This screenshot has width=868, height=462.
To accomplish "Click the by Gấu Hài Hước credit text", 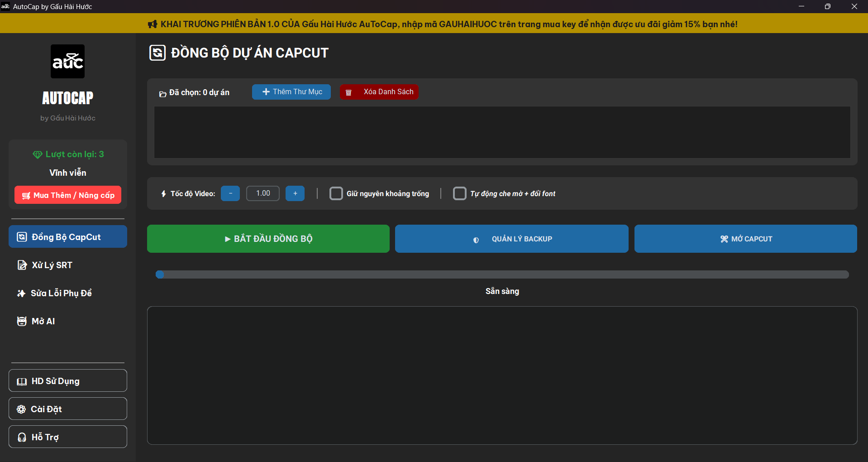I will pyautogui.click(x=68, y=118).
